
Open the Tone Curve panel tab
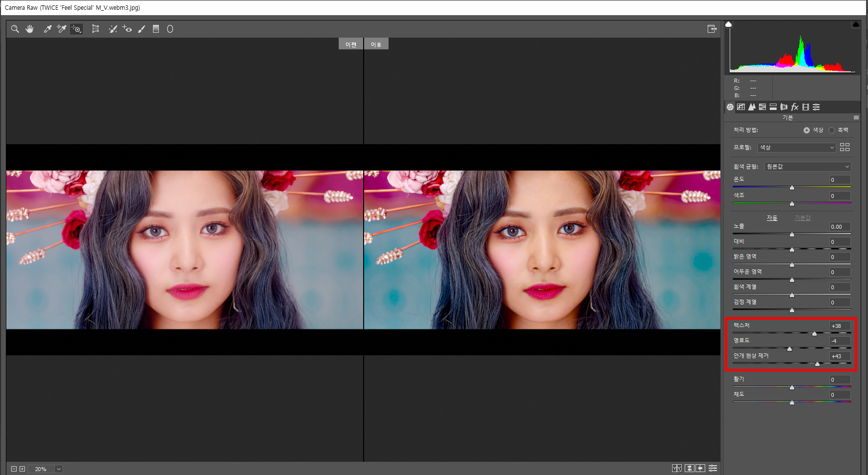(x=741, y=107)
